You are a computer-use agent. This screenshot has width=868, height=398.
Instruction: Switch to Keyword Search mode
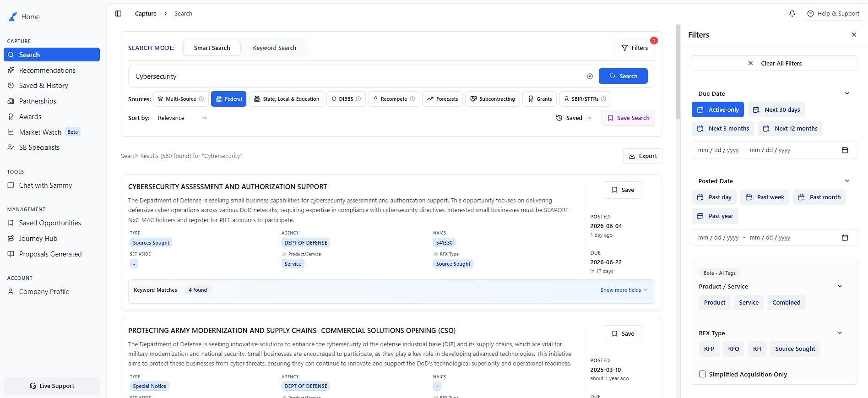(275, 48)
